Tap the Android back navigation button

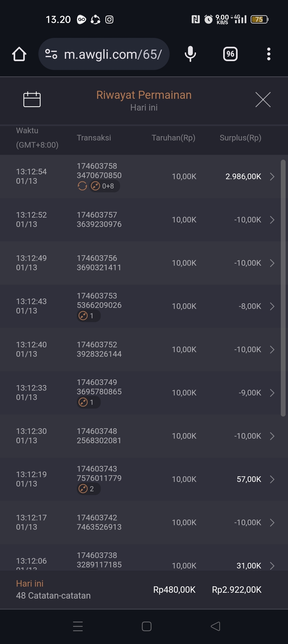point(215,626)
